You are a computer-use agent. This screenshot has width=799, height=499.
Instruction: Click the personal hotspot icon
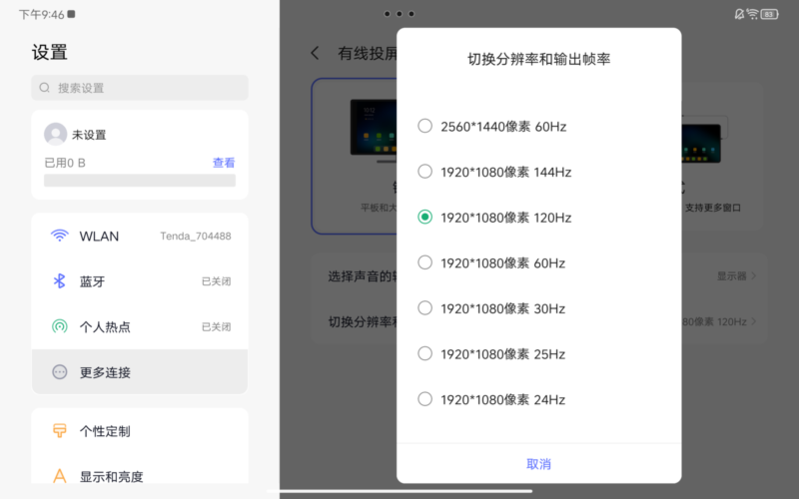pyautogui.click(x=60, y=327)
